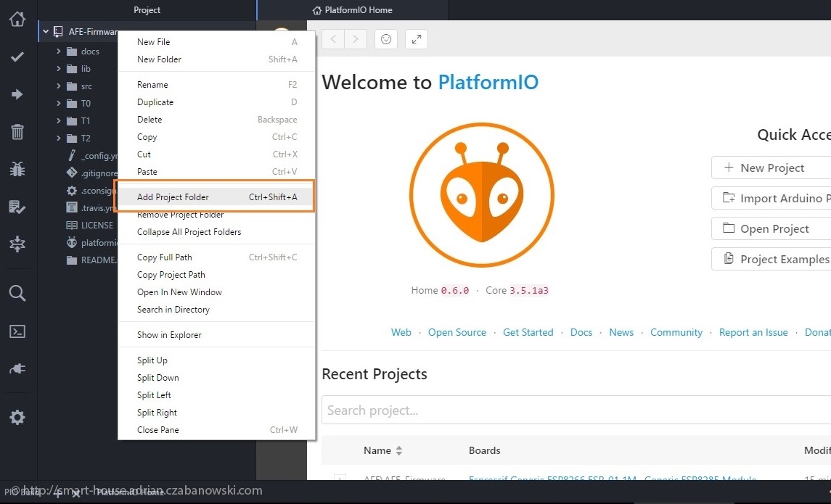Image resolution: width=831 pixels, height=504 pixels.
Task: Open the Web link
Action: [401, 332]
